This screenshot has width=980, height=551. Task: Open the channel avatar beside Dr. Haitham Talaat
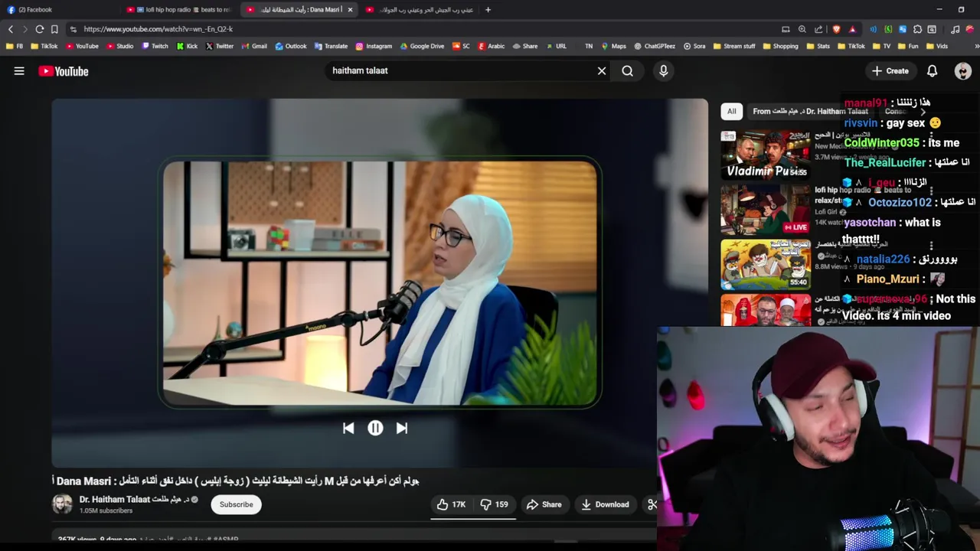point(62,504)
